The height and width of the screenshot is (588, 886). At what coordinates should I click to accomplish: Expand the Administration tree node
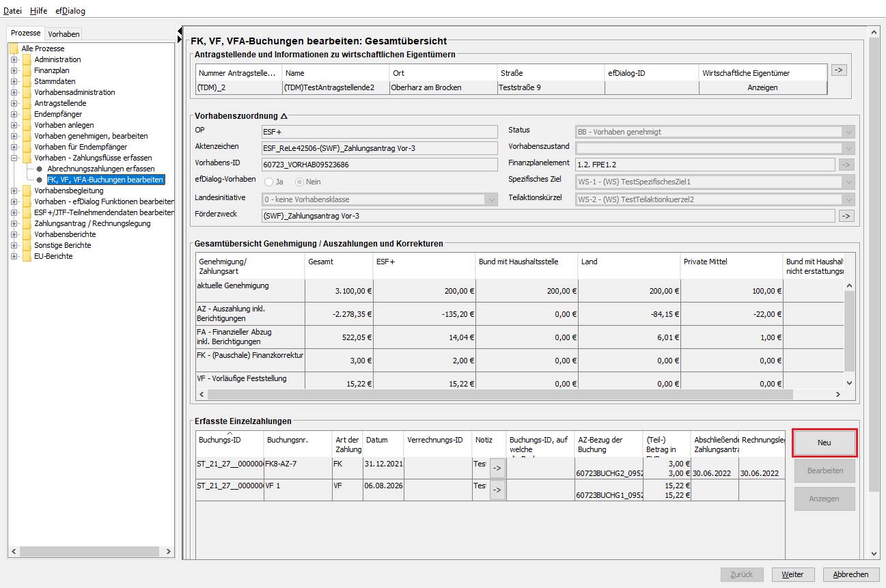(x=14, y=59)
